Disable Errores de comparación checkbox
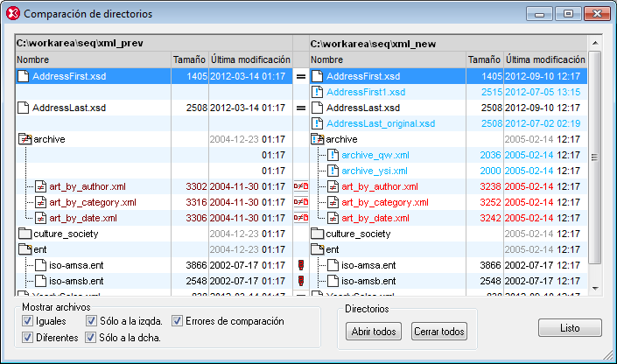 [177, 321]
